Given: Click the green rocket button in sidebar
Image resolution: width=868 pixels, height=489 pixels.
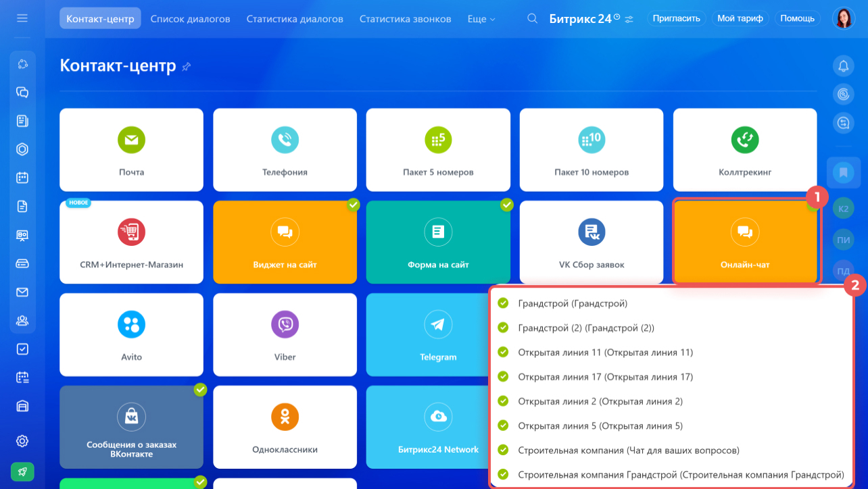Looking at the screenshot, I should [22, 471].
